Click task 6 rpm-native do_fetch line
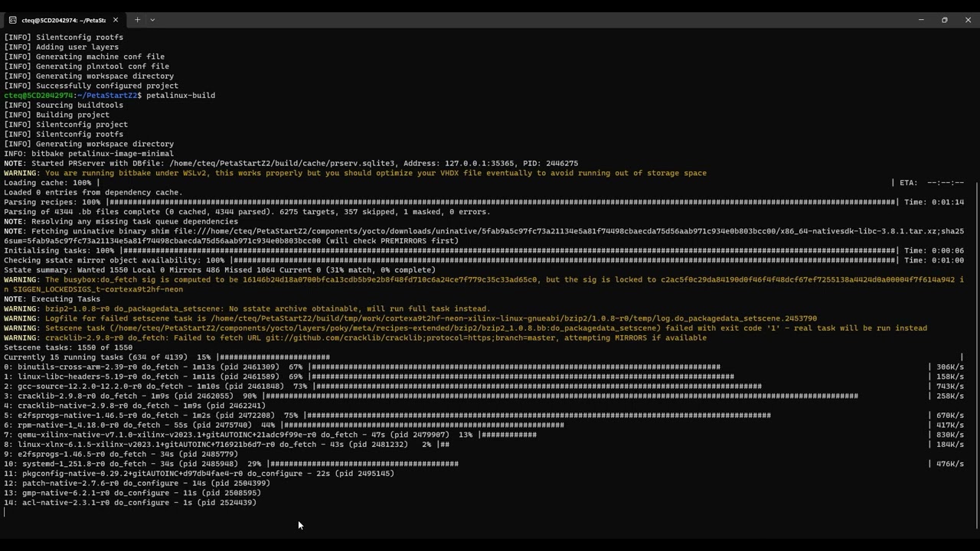 click(484, 425)
